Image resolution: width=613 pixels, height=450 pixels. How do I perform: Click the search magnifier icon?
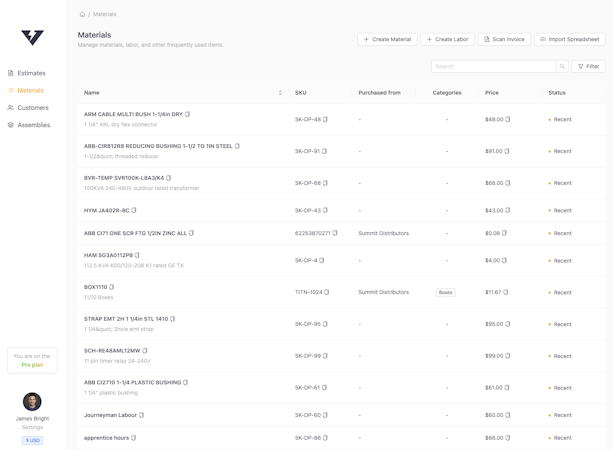(562, 66)
